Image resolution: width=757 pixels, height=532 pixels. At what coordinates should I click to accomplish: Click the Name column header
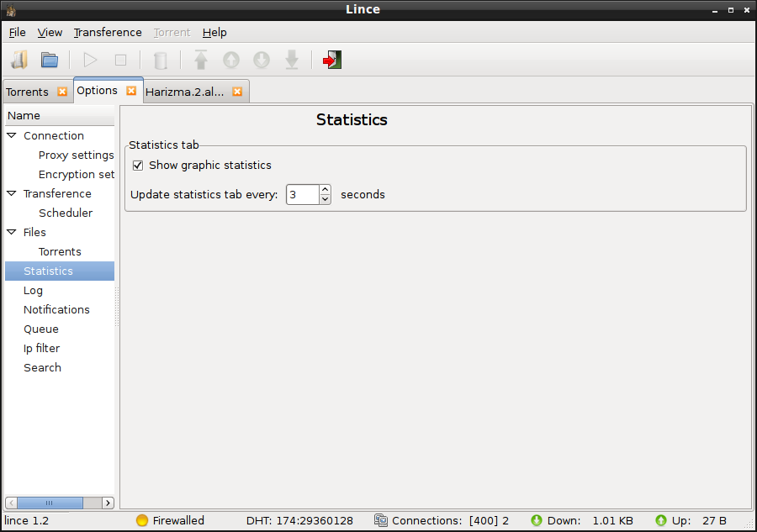(60, 116)
